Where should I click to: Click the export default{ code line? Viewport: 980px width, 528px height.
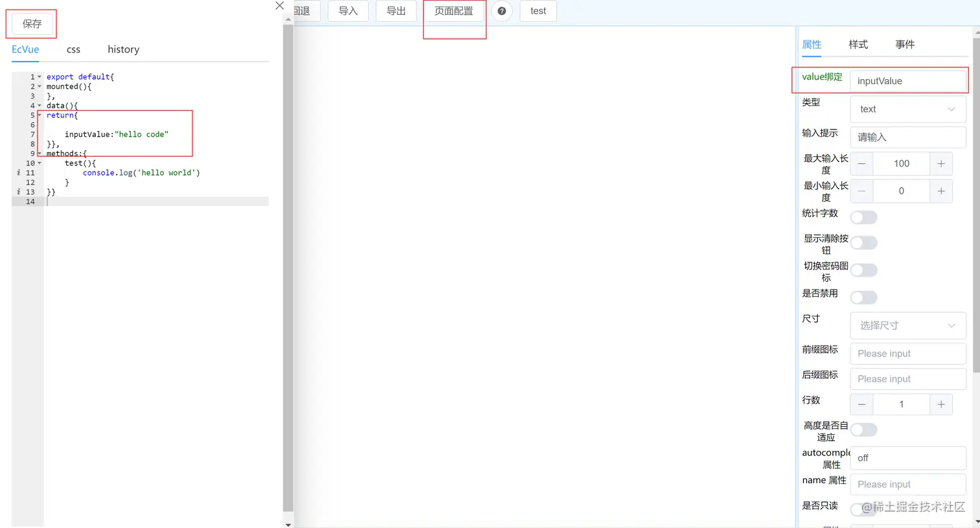coord(80,77)
